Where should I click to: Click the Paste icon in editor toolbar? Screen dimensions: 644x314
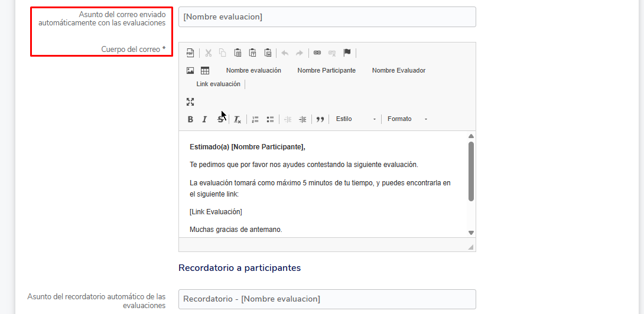click(x=238, y=53)
